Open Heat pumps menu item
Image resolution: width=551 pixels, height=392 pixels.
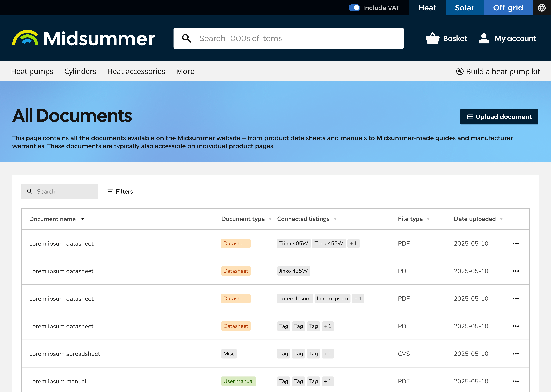point(32,71)
